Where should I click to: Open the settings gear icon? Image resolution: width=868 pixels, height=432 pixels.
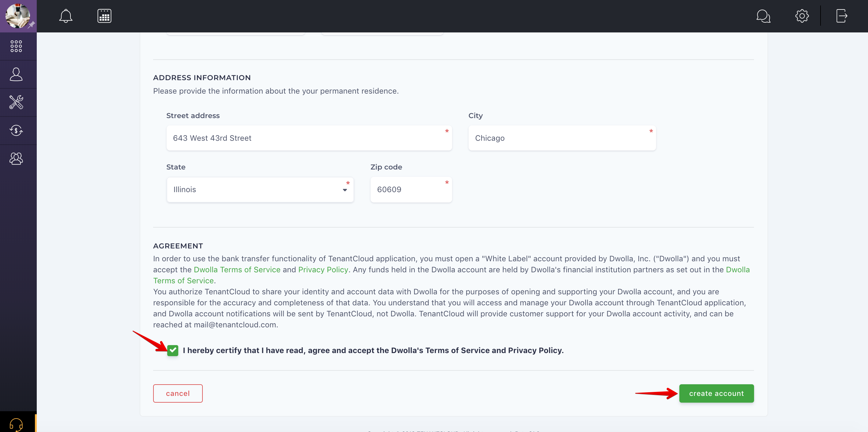802,16
